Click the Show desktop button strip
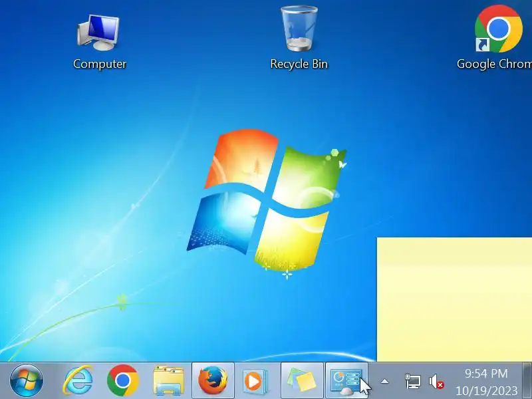 527,380
